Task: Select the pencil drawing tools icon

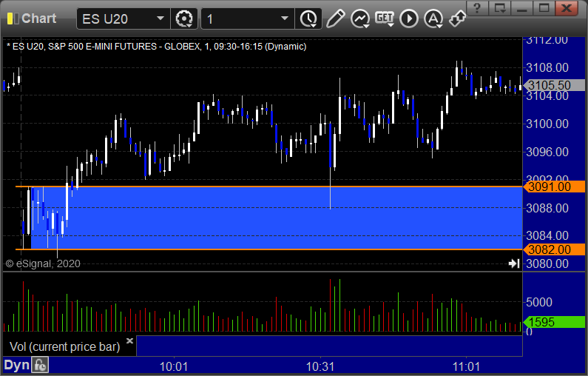Action: [x=335, y=19]
